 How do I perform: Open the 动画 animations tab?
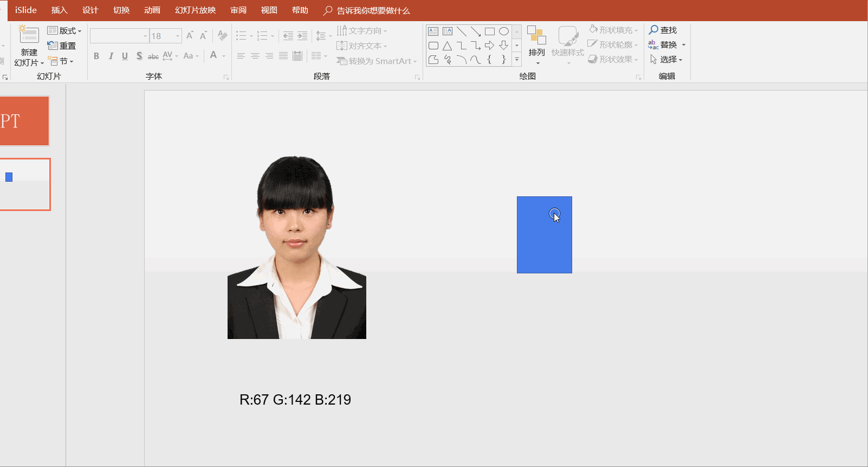pyautogui.click(x=152, y=10)
